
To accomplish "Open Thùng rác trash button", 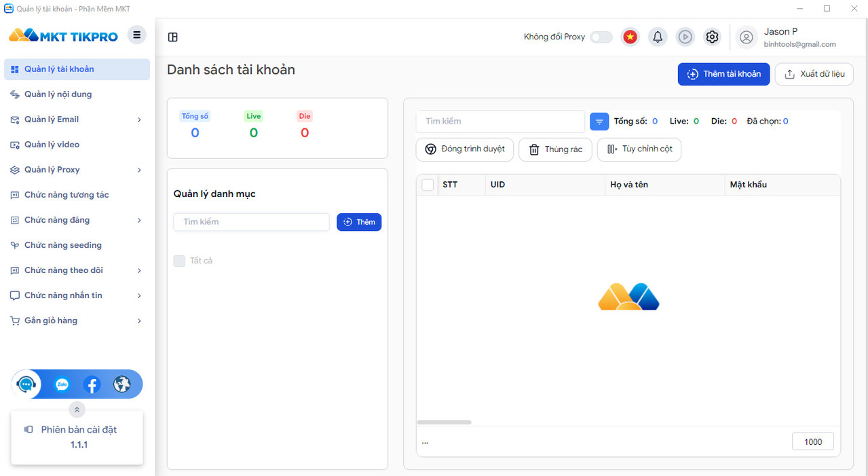I will (555, 149).
